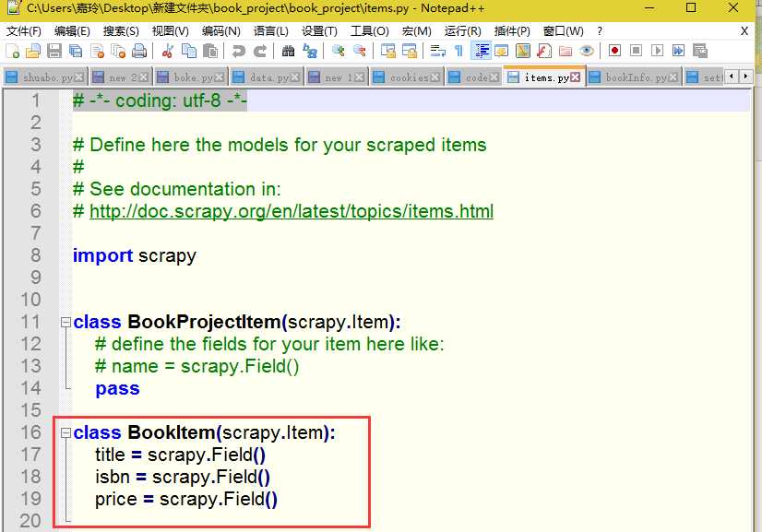Play back the recorded macro
762x532 pixels.
[x=657, y=51]
